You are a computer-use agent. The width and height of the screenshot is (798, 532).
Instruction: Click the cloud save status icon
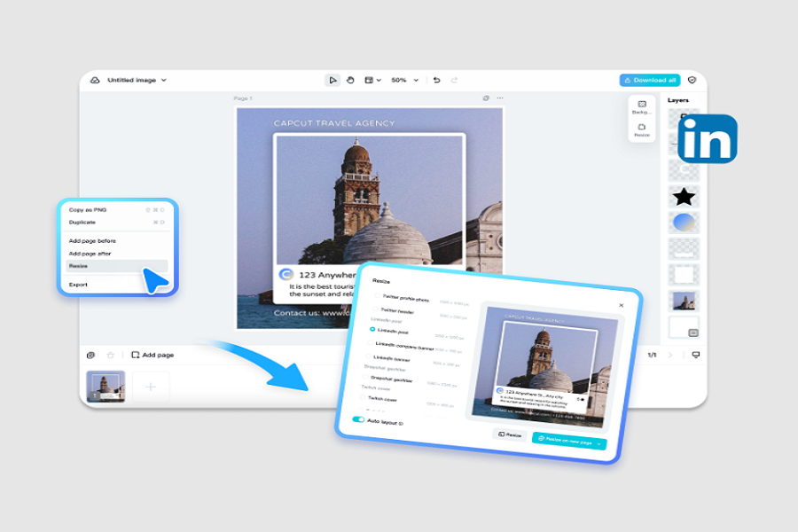(x=95, y=81)
